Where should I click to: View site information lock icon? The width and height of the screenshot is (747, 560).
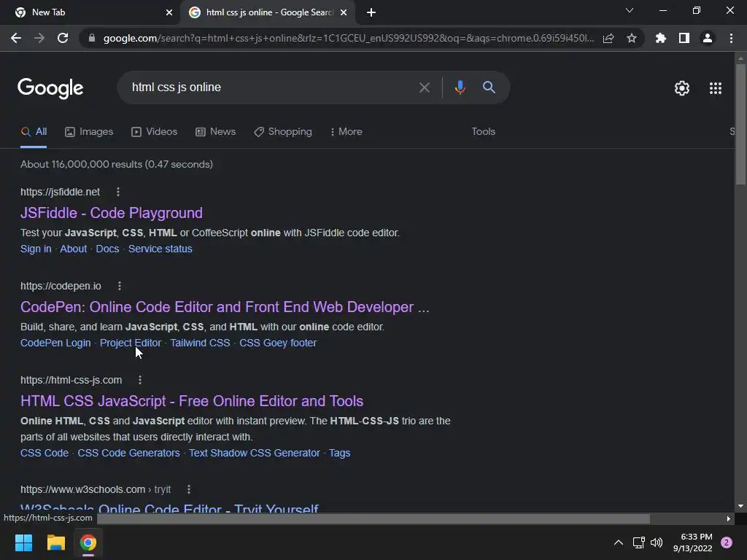pos(92,38)
